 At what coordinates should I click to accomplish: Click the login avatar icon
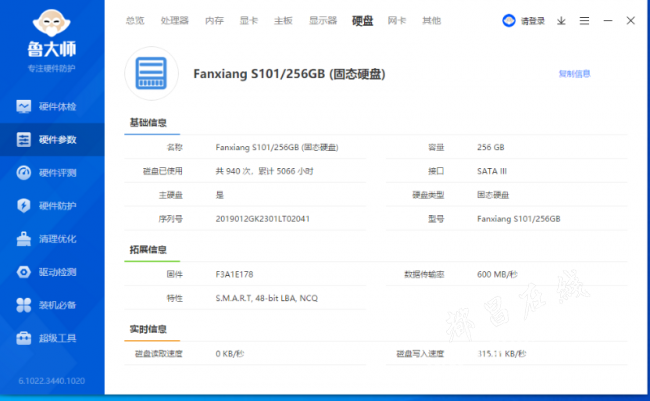(509, 20)
